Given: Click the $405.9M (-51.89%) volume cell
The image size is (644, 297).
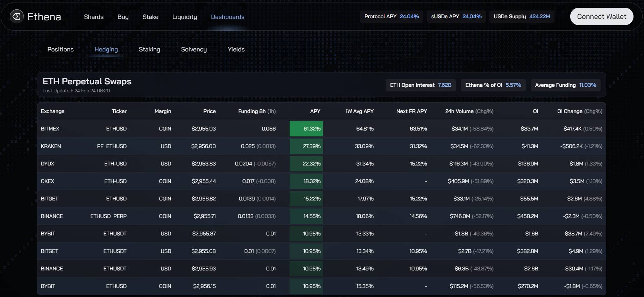Looking at the screenshot, I should click(x=470, y=181).
